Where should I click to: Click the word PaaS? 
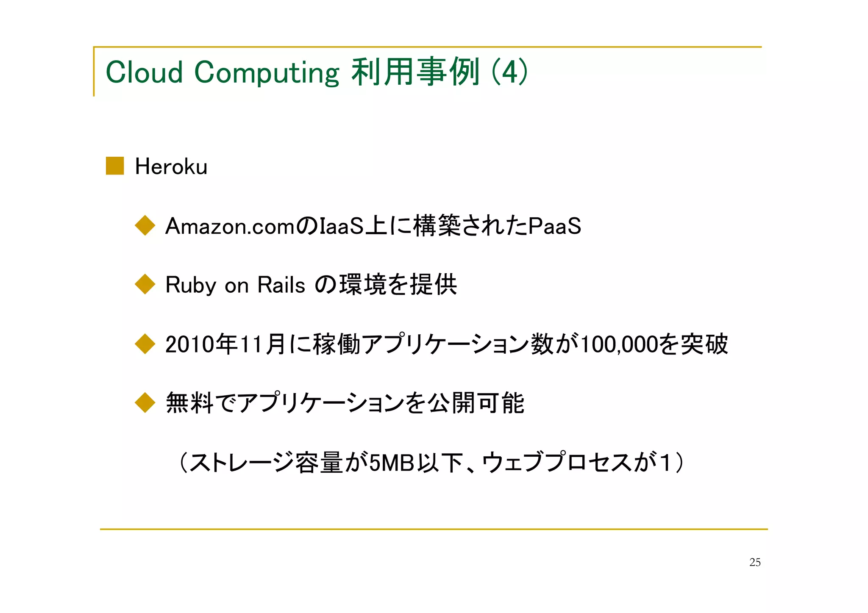(x=555, y=226)
